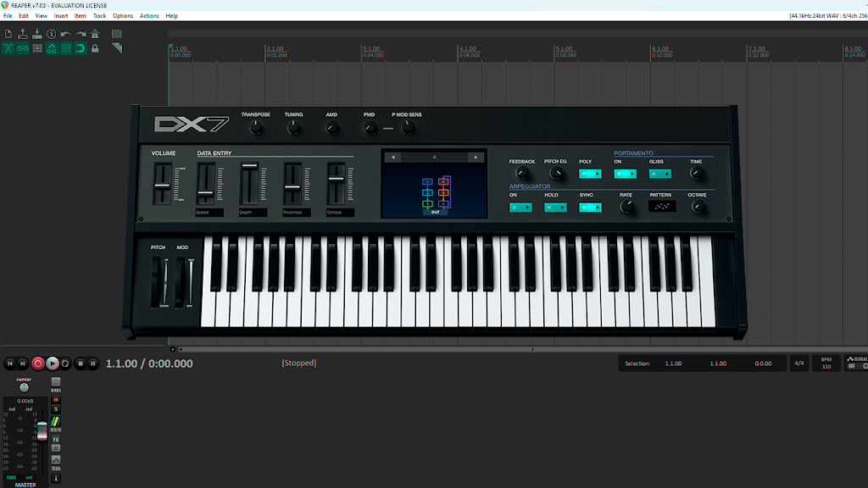Mute the master track with M
The height and width of the screenshot is (488, 868).
pos(56,400)
